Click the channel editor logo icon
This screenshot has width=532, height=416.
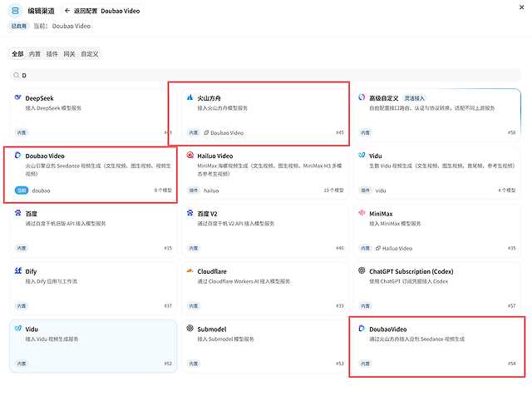tap(15, 11)
